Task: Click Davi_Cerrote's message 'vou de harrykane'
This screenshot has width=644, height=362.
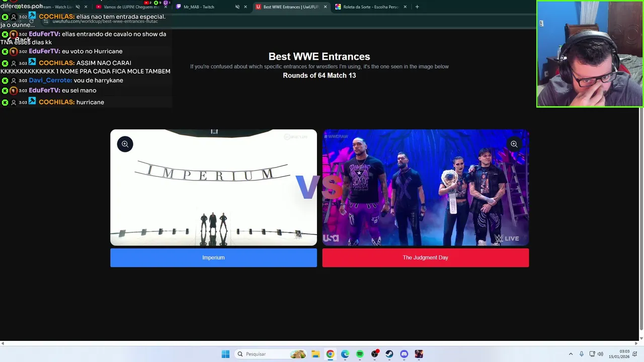Action: coord(98,80)
